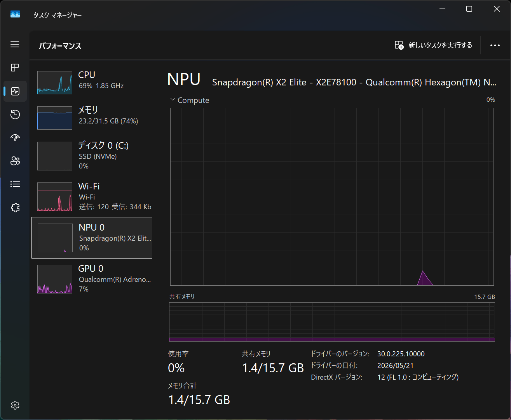
Task: Select the Performance page icon
Action: click(15, 91)
